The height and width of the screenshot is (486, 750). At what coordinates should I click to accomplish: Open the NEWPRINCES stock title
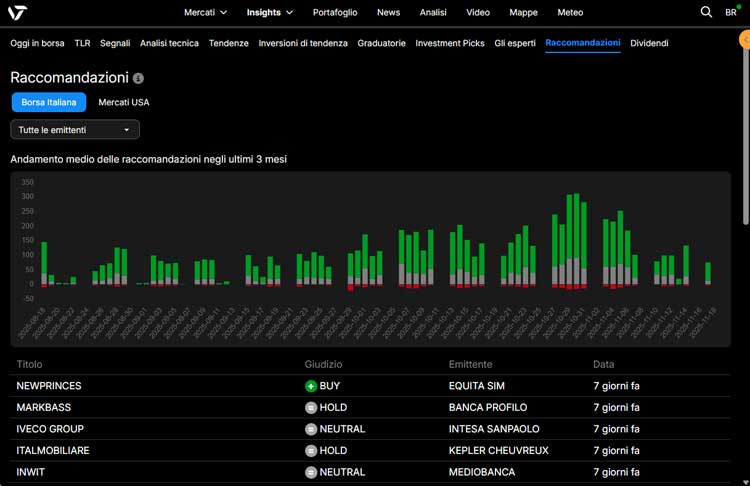pos(49,385)
